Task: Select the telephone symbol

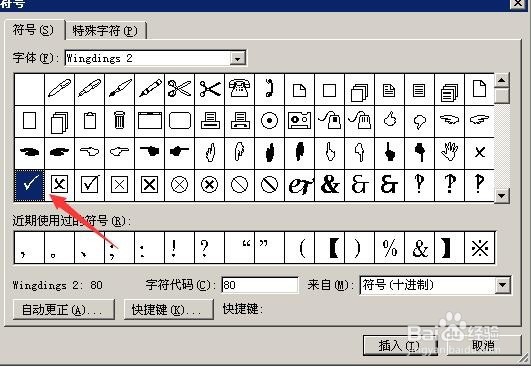Action: 239,89
